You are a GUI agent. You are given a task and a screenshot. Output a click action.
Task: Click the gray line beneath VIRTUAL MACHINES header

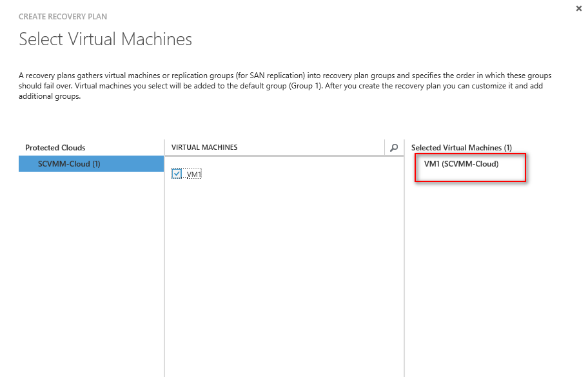point(284,156)
